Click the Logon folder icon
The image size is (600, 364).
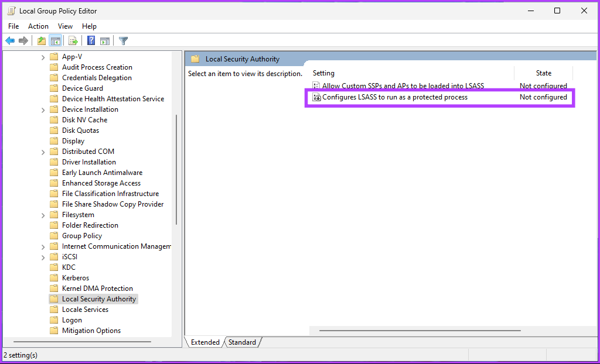(54, 320)
